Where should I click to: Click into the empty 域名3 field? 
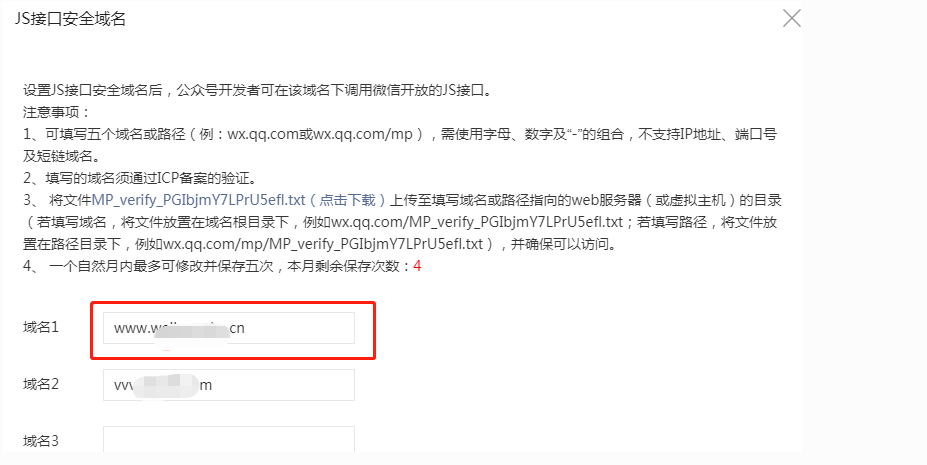(229, 439)
